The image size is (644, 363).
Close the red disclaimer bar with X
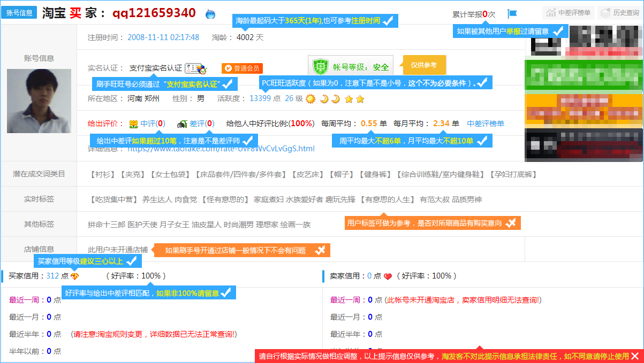[635, 356]
